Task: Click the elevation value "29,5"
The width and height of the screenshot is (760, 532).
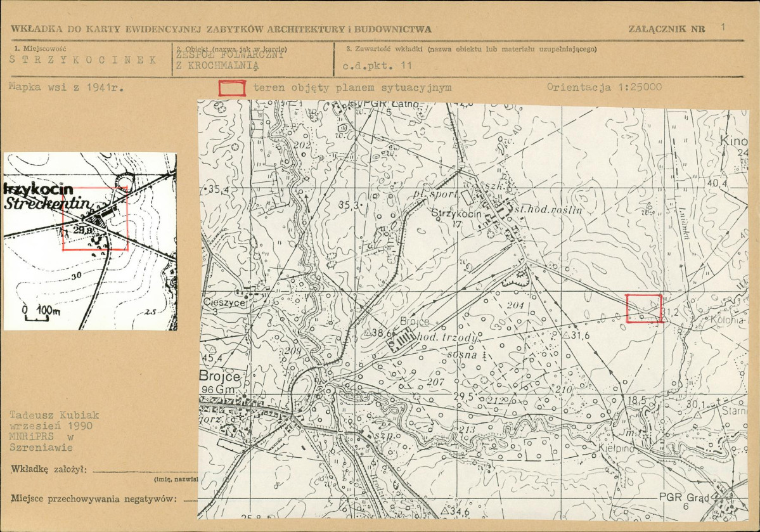Action: click(463, 396)
